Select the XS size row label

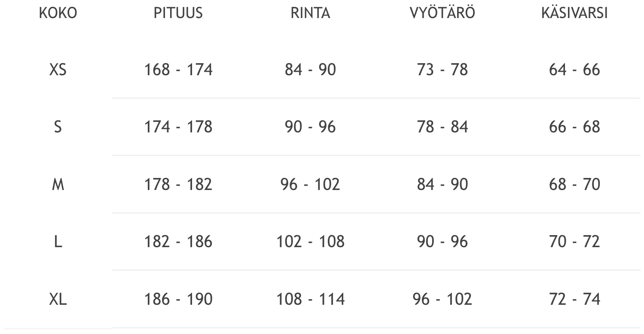pos(58,70)
